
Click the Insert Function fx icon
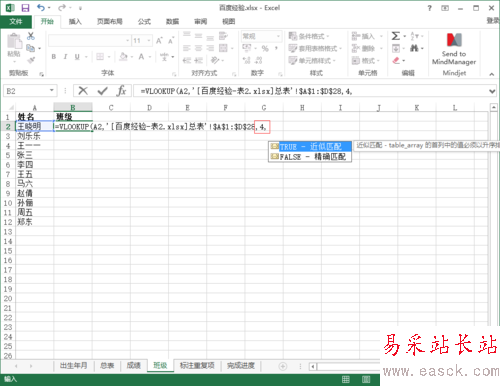coord(121,91)
